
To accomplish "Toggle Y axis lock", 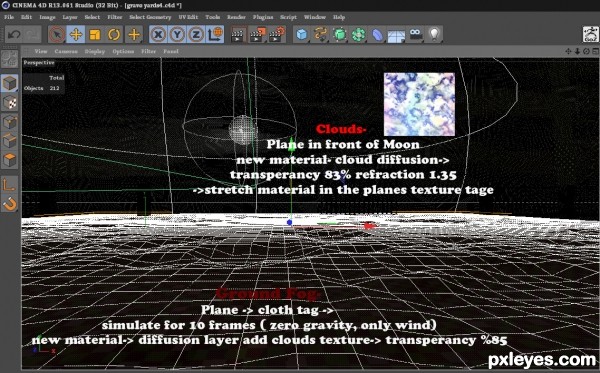I will pos(177,35).
